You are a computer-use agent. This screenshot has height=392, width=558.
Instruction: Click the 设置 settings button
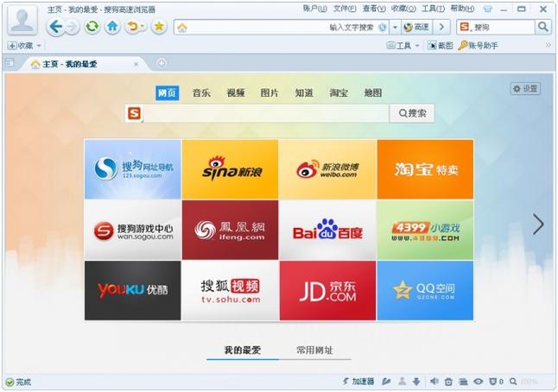tap(525, 89)
